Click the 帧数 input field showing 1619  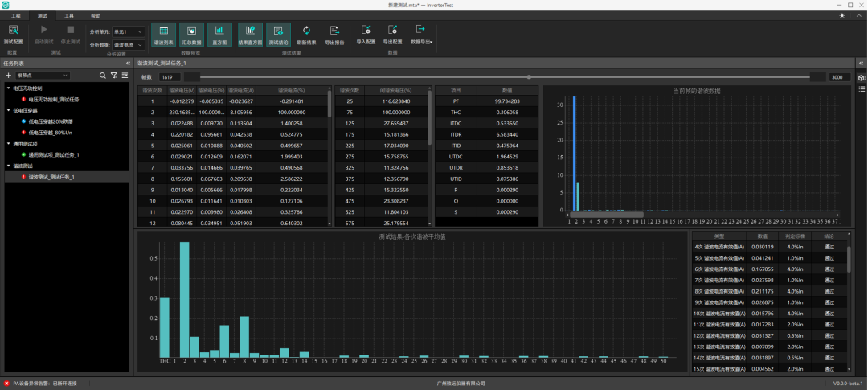point(168,77)
